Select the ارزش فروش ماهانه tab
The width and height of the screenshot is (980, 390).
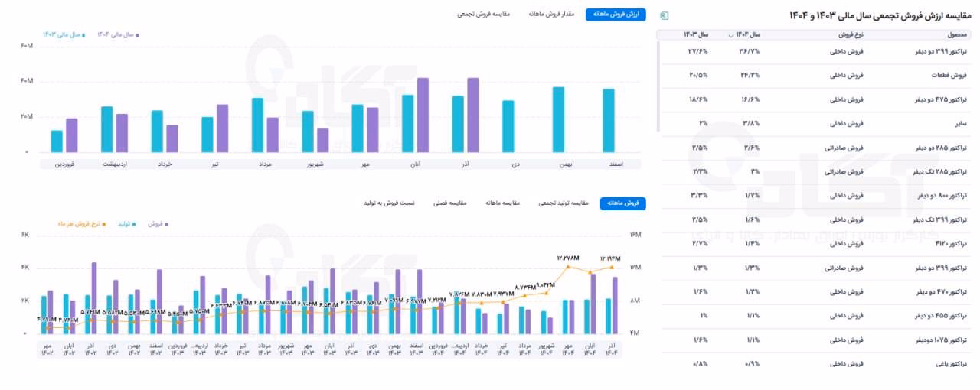pos(616,15)
